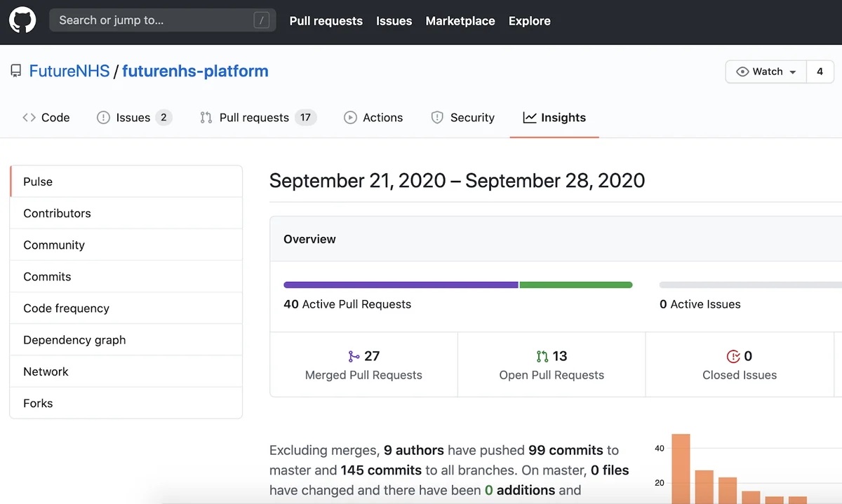Open Network in the sidebar

coord(126,372)
